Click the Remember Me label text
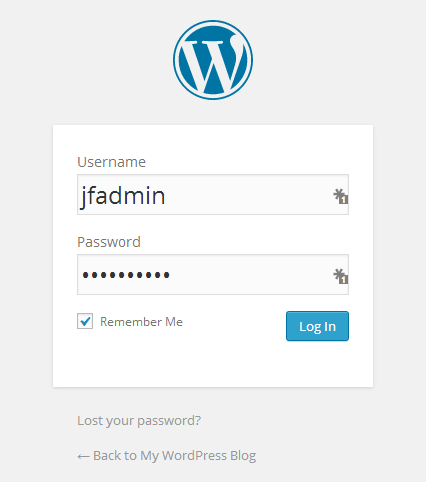This screenshot has width=426, height=482. point(141,322)
